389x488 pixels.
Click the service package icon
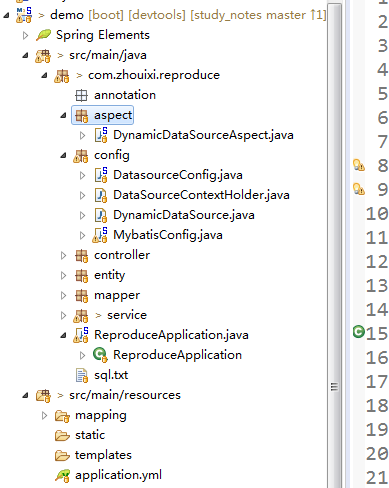tap(81, 316)
